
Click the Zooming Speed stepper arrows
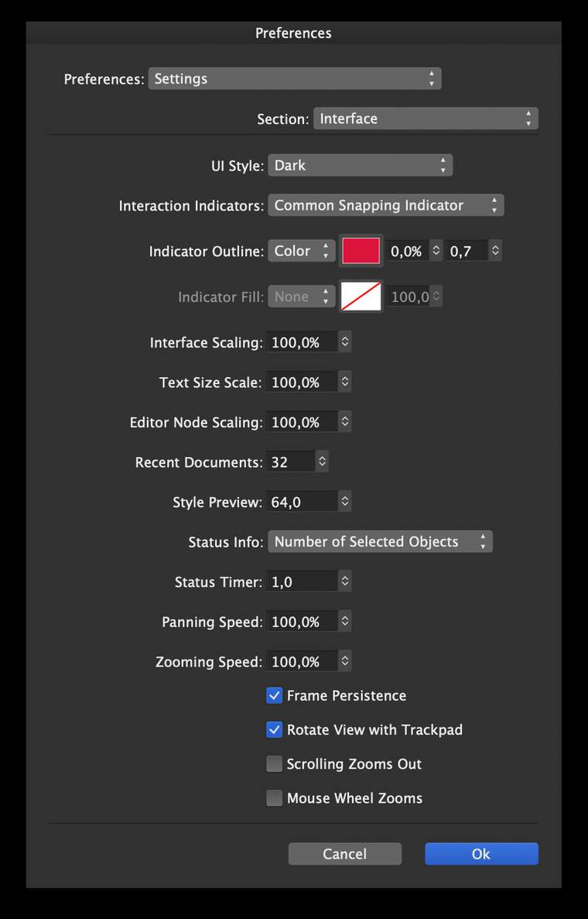[345, 661]
